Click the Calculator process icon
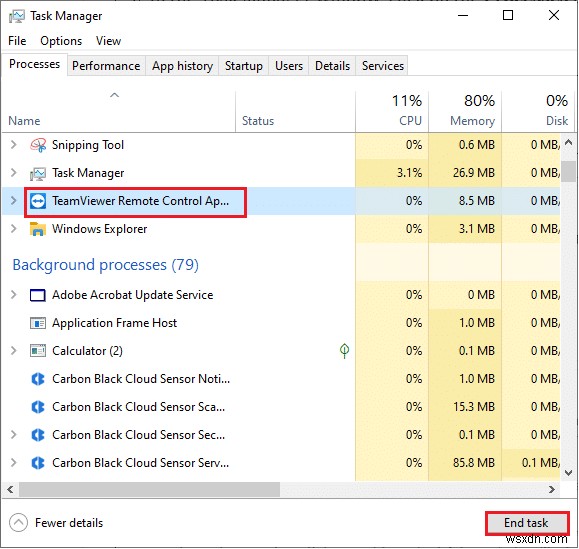 coord(38,351)
